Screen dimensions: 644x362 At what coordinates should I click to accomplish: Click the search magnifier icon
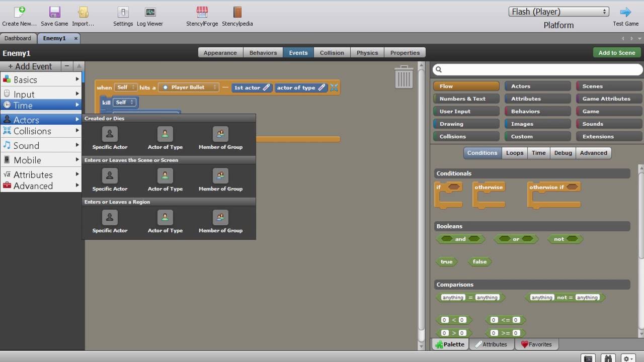point(438,69)
